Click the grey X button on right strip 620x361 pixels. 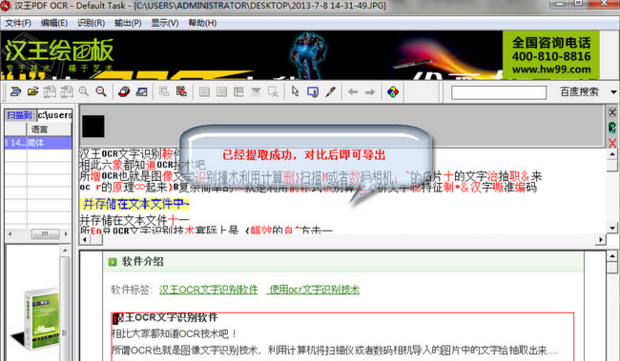tap(612, 112)
